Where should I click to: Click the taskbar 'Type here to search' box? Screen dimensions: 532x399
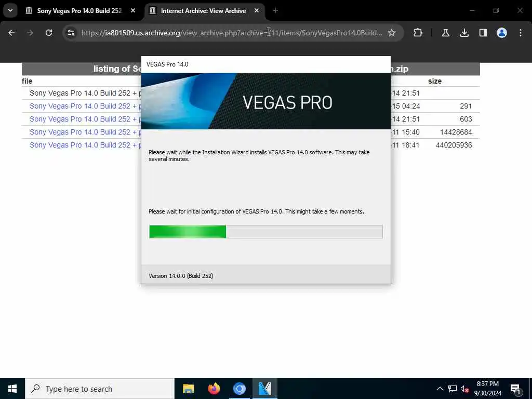point(100,389)
